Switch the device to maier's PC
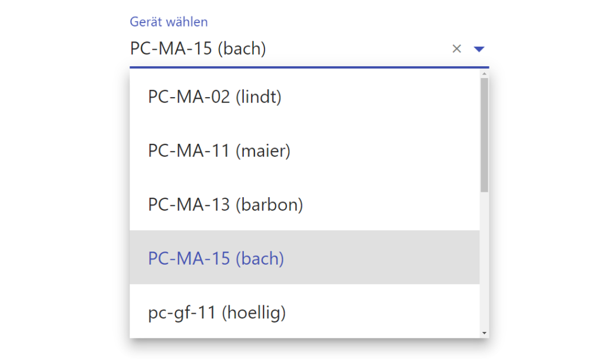The width and height of the screenshot is (606, 364). click(x=219, y=151)
